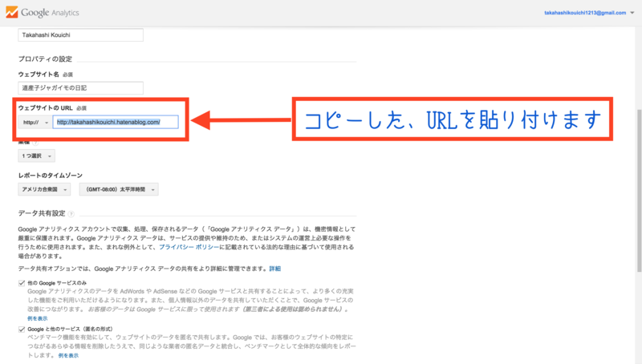
Task: Open the アメリカ合衆国 country dropdown
Action: (44, 189)
